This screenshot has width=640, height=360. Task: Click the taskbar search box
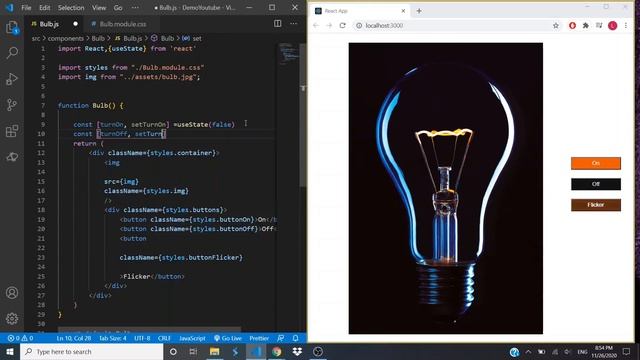[x=91, y=351]
